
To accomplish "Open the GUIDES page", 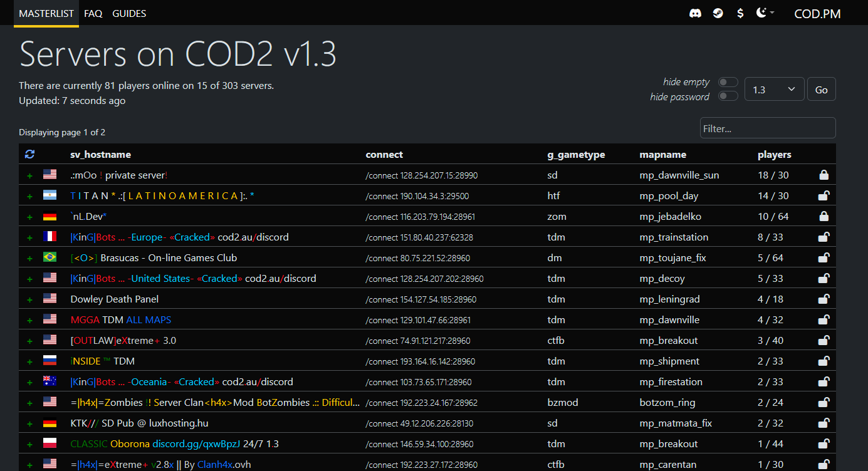I will [129, 13].
